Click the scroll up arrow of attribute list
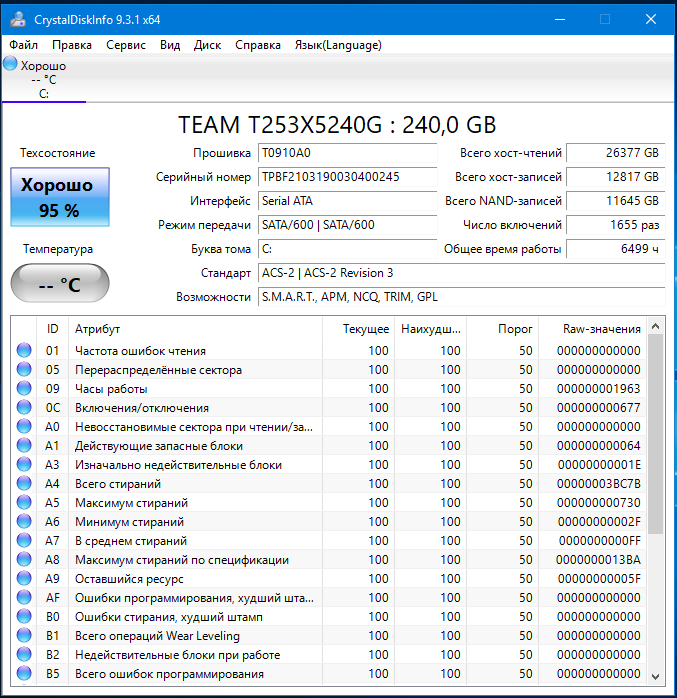677x698 pixels. point(656,326)
